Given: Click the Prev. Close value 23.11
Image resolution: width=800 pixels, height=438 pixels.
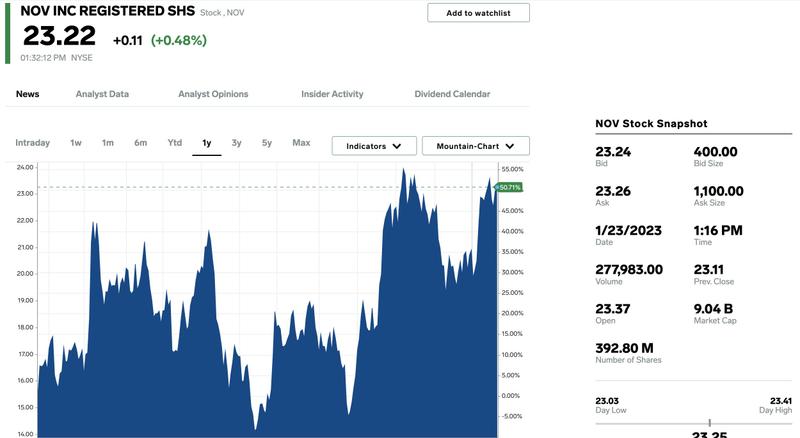Looking at the screenshot, I should coord(708,270).
